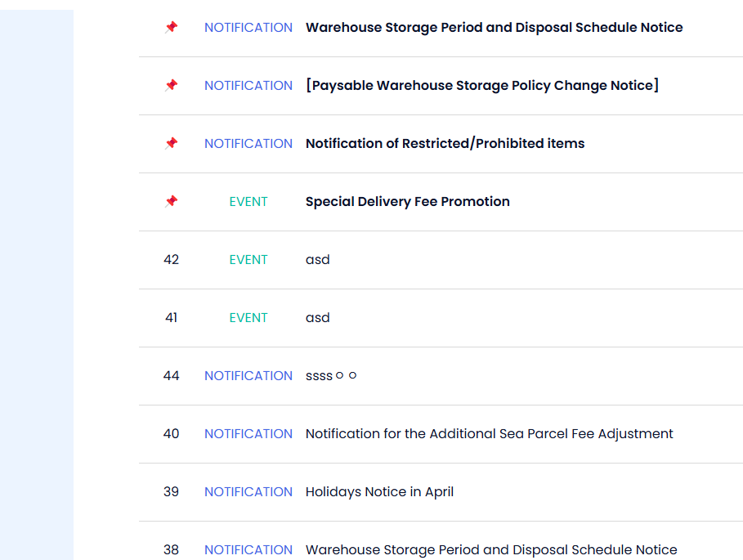Image resolution: width=743 pixels, height=560 pixels.
Task: Open the asd post numbered 41
Action: click(x=317, y=318)
